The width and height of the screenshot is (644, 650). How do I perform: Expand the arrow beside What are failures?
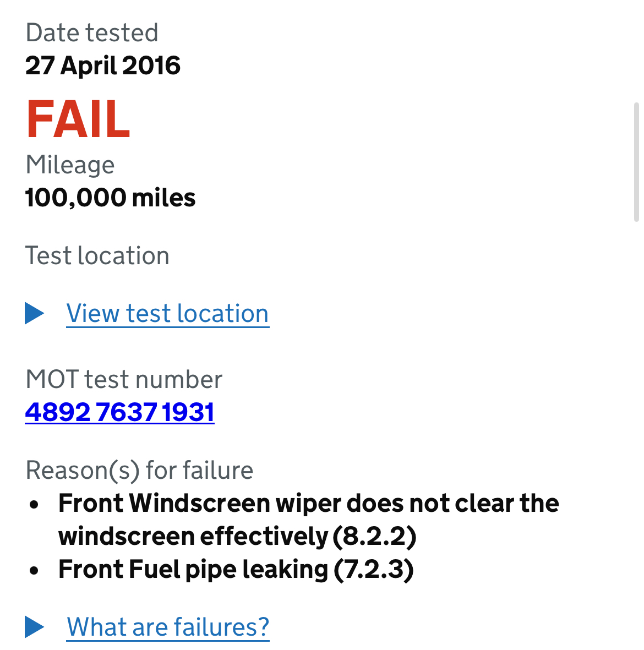tap(35, 626)
